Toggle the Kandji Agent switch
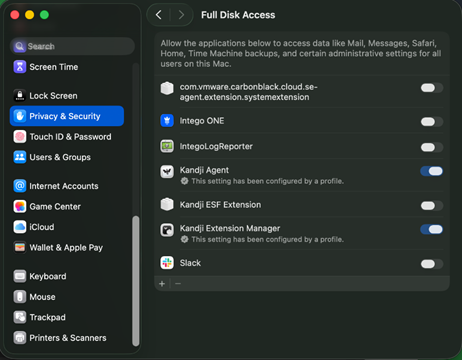The height and width of the screenshot is (360, 462). 432,171
